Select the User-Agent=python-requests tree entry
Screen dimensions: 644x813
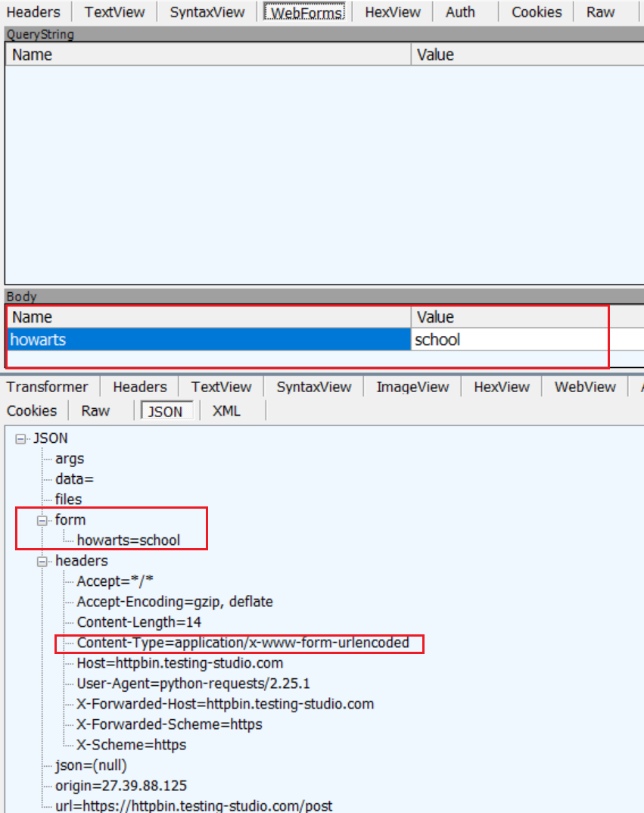coord(193,684)
